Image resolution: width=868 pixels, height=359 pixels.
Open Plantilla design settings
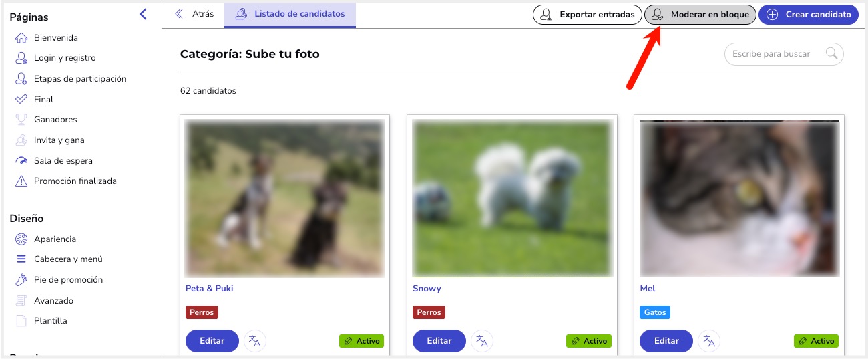click(x=51, y=321)
